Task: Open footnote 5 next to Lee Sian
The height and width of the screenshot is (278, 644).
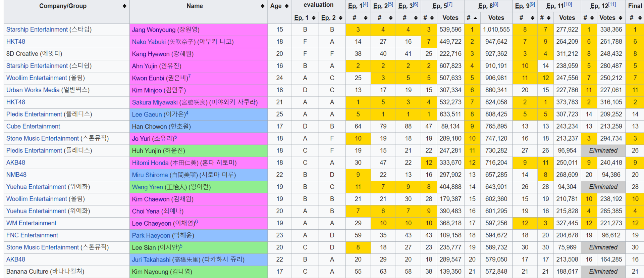Action: (181, 245)
